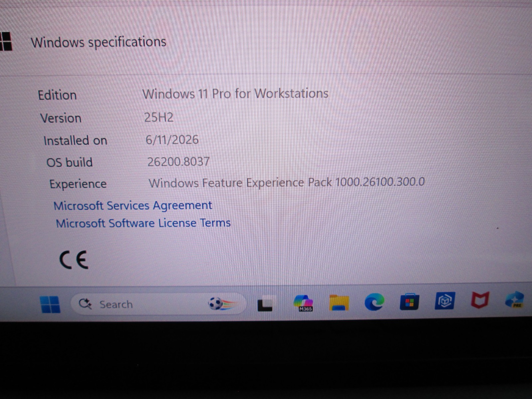Select the Windows Feature Experience Pack value
Screen dimensions: 532x399
[287, 182]
